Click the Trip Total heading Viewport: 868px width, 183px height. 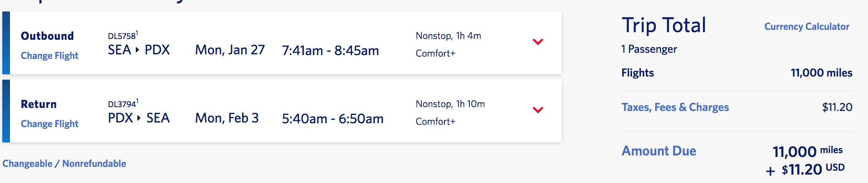tap(663, 25)
